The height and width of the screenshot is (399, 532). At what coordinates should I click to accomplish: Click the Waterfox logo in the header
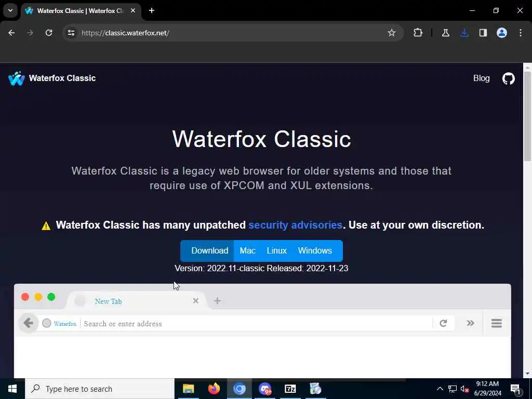[17, 78]
